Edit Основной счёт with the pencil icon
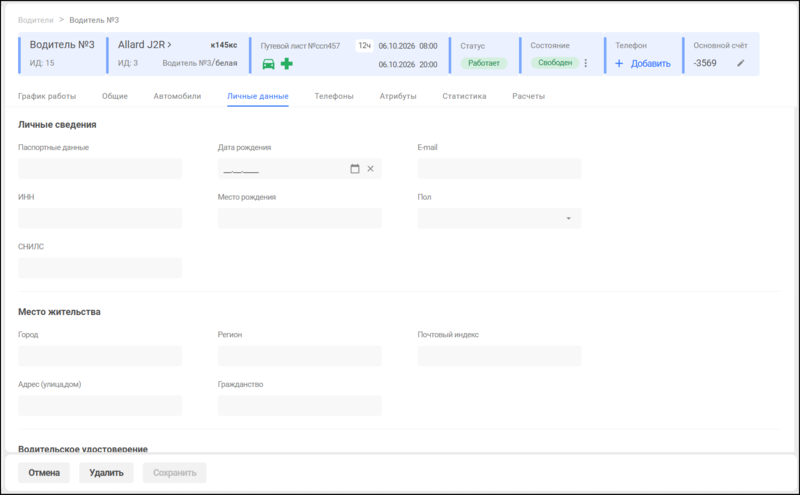800x495 pixels. 741,63
